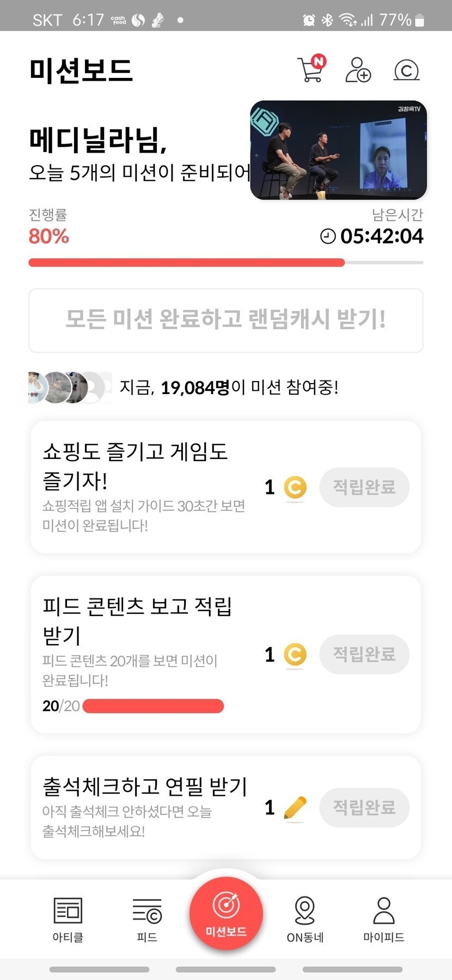
Task: Tap the floating video thumbnail
Action: [338, 150]
